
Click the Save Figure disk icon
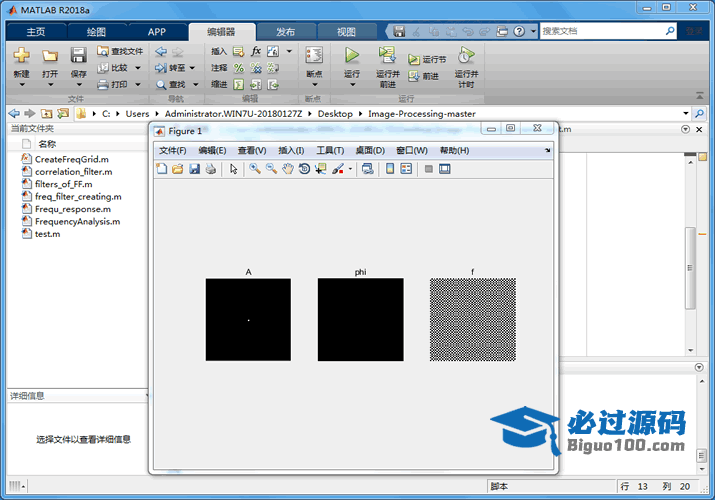194,169
